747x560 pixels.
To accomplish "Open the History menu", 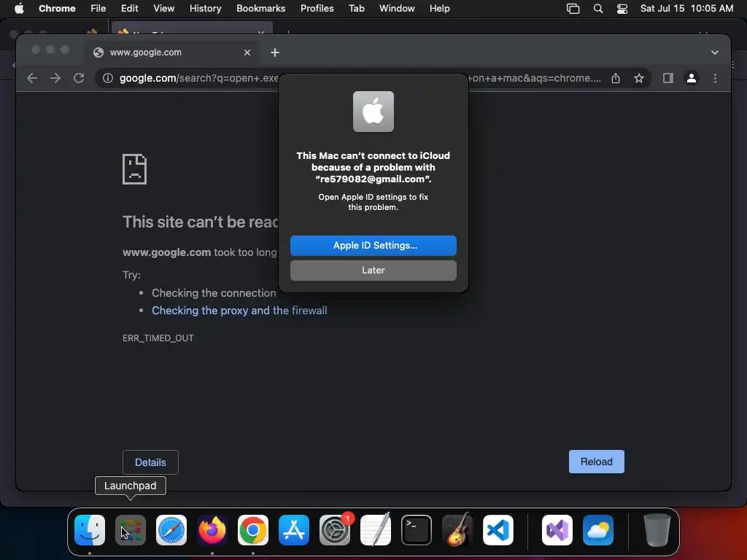I will point(205,9).
